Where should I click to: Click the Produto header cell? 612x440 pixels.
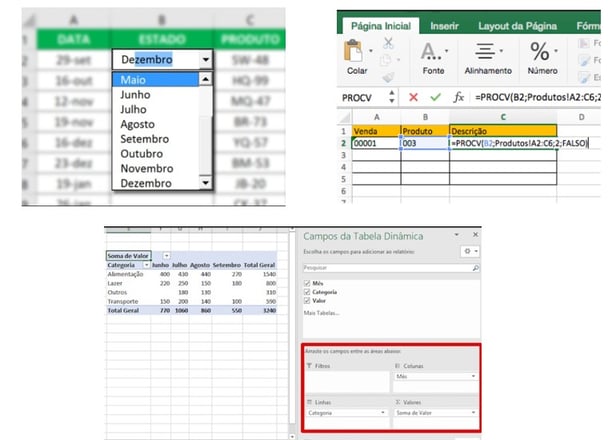click(425, 131)
